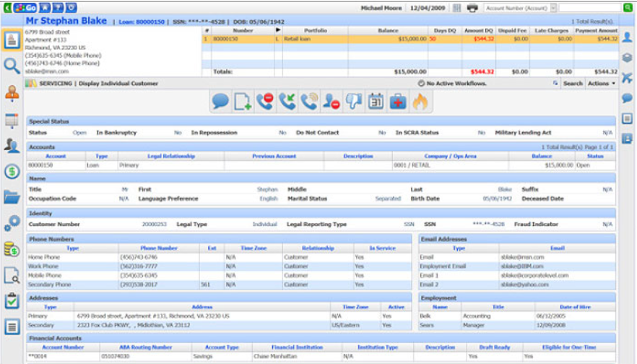637x364 pixels.
Task: Open the orange person sidebar icon
Action: pos(12,93)
